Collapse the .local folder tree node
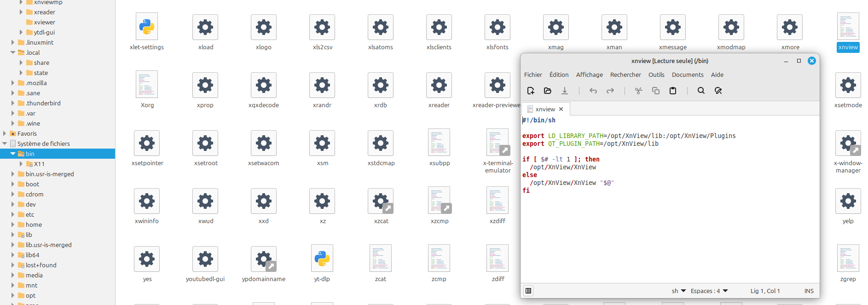This screenshot has width=868, height=305. (13, 52)
